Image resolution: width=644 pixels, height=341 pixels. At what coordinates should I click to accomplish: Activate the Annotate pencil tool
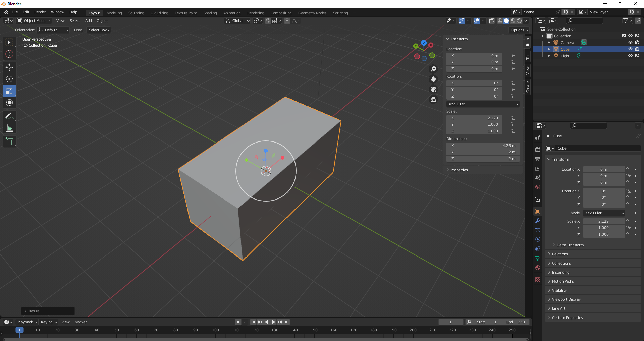9,116
